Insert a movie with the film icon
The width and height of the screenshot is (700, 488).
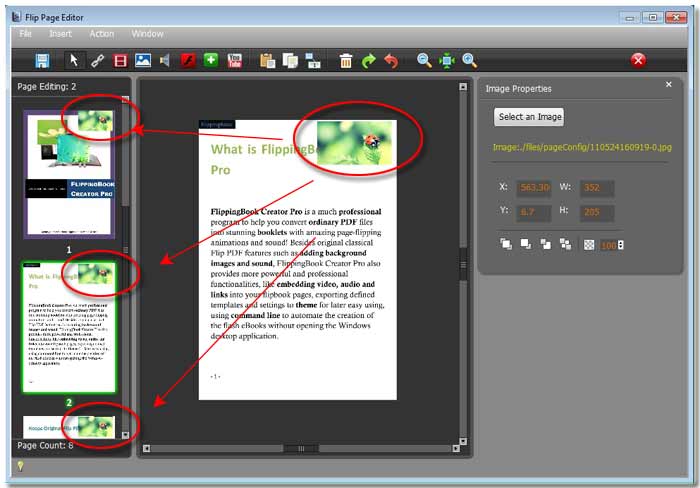point(120,60)
